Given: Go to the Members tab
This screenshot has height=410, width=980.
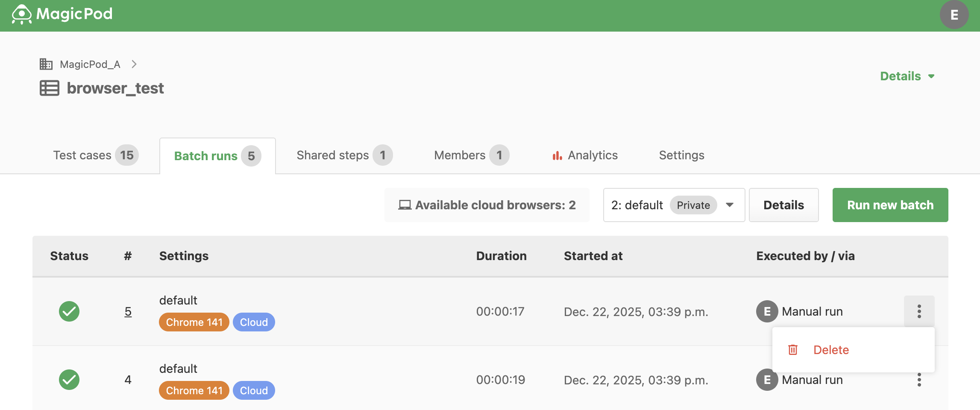Looking at the screenshot, I should click(x=472, y=155).
